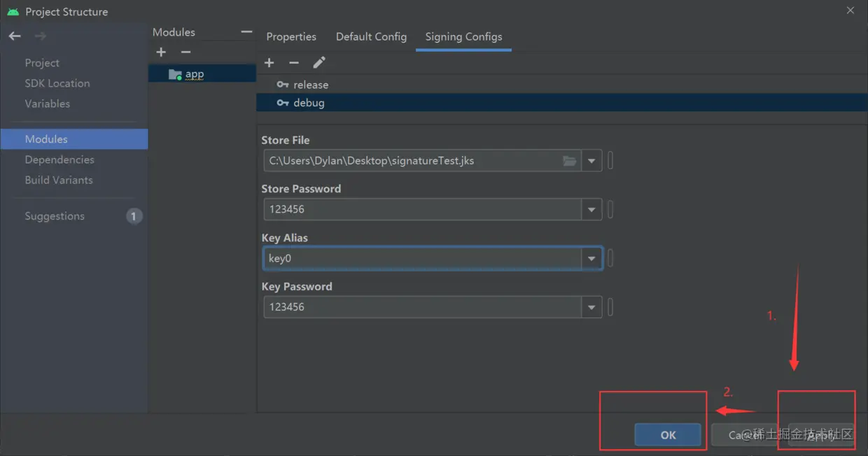Click the Store File path field
868x456 pixels.
[423, 161]
